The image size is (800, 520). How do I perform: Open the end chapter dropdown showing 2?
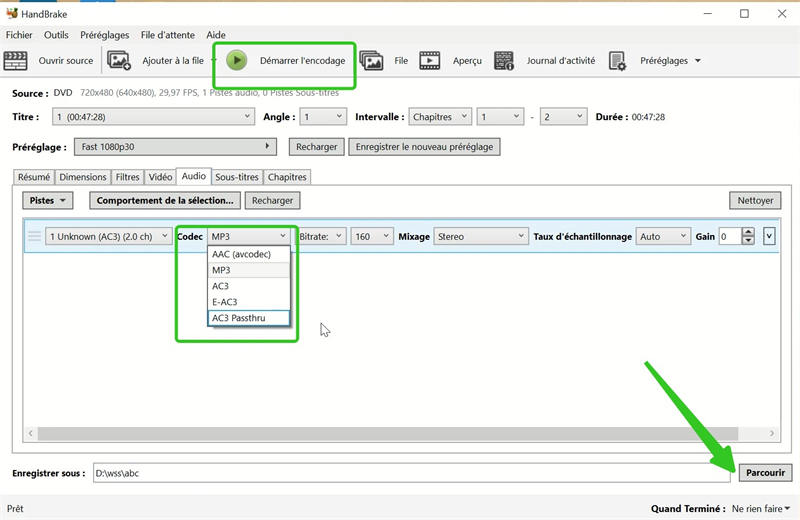(563, 117)
